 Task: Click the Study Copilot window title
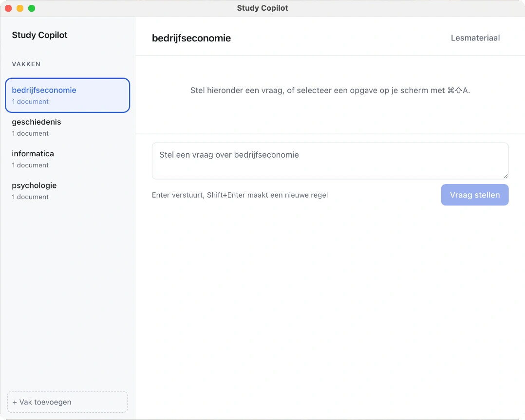pos(262,8)
